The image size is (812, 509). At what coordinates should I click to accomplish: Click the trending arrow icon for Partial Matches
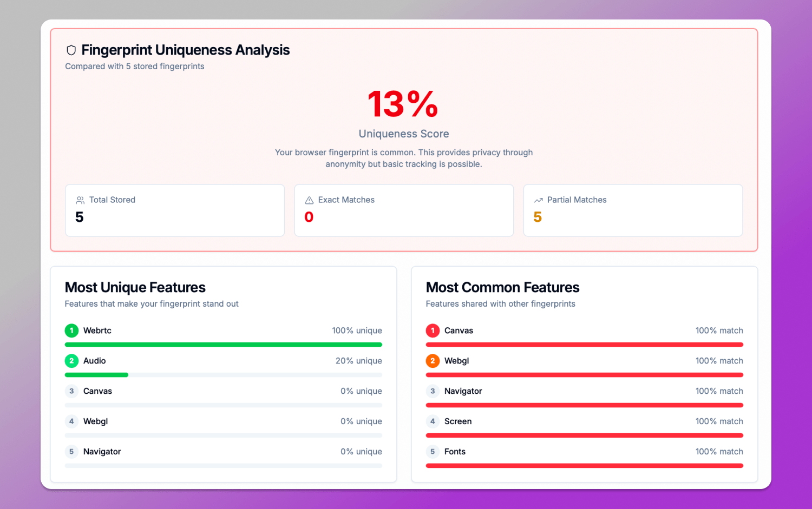(x=538, y=200)
